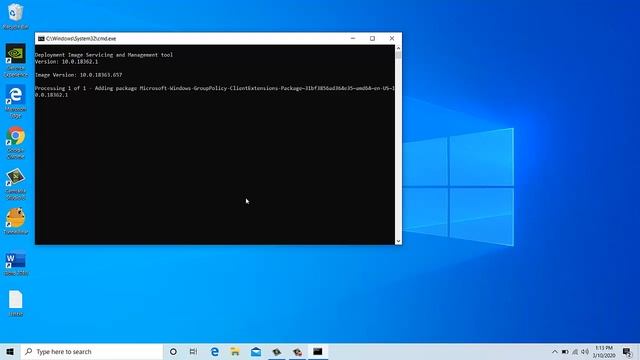This screenshot has width=640, height=360.
Task: Maximize the cmd.exe window
Action: [372, 38]
